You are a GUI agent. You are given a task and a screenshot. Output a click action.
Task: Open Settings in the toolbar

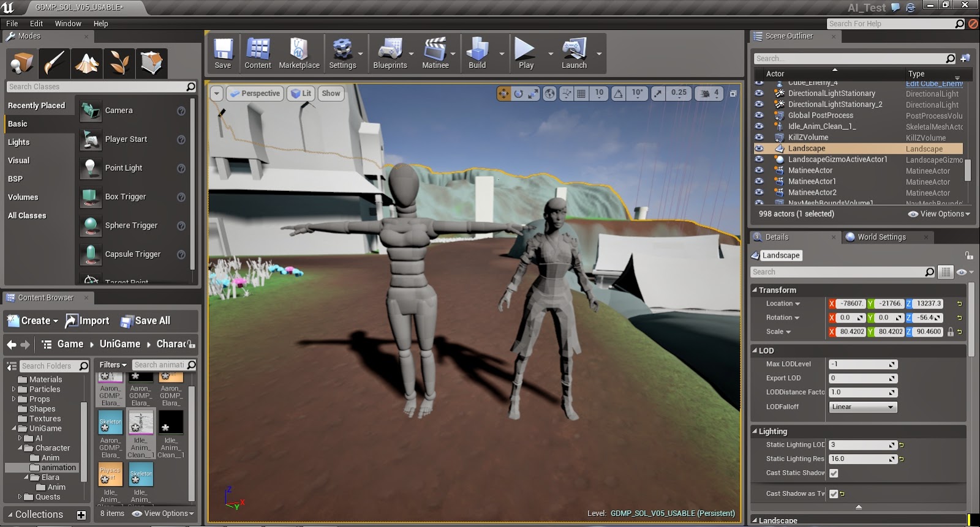coord(342,54)
